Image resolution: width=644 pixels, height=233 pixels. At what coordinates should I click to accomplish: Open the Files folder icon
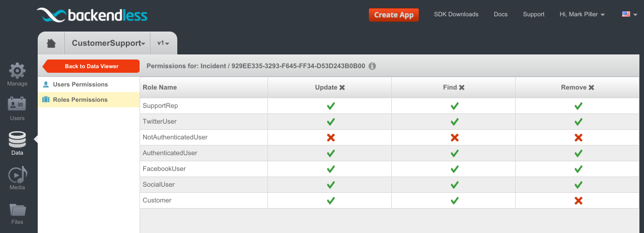[17, 209]
